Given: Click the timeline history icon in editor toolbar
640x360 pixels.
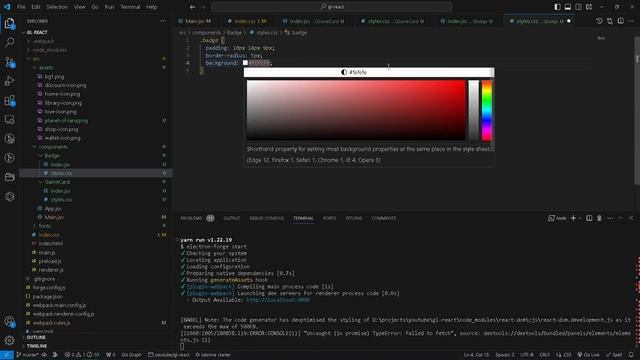Looking at the screenshot, I should pos(599,21).
